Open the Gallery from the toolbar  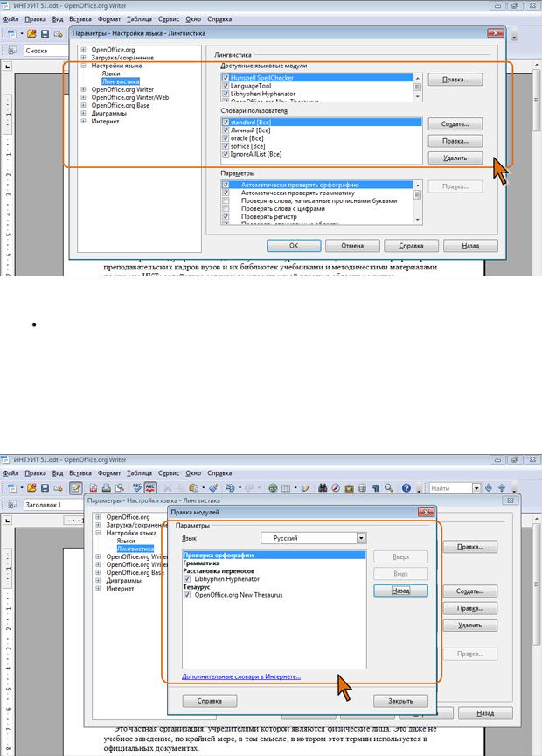pos(349,488)
